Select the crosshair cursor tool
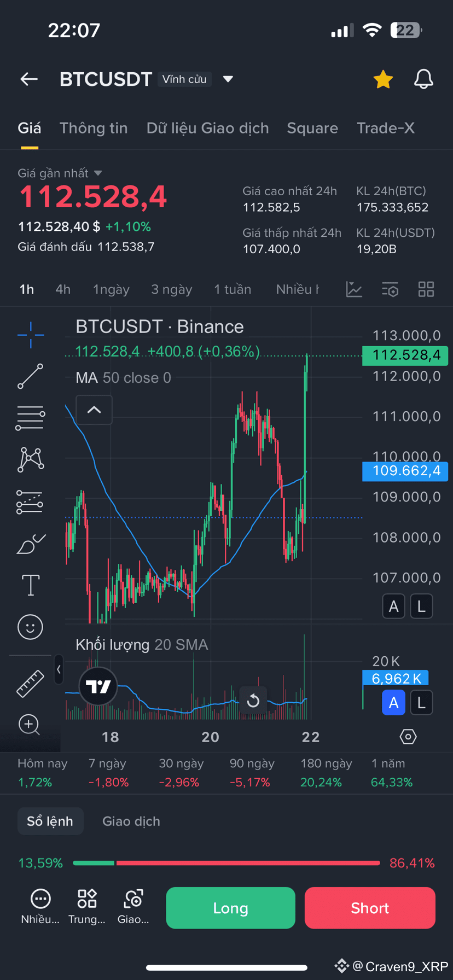This screenshot has height=980, width=453. pyautogui.click(x=31, y=335)
